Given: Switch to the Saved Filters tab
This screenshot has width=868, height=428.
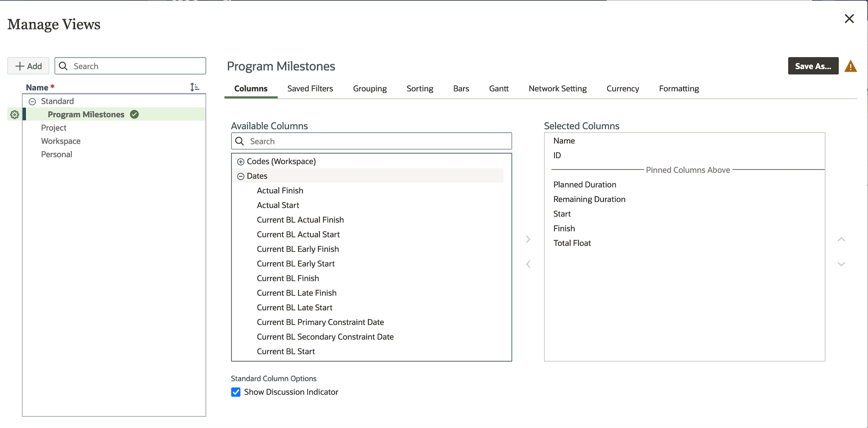Looking at the screenshot, I should [310, 88].
